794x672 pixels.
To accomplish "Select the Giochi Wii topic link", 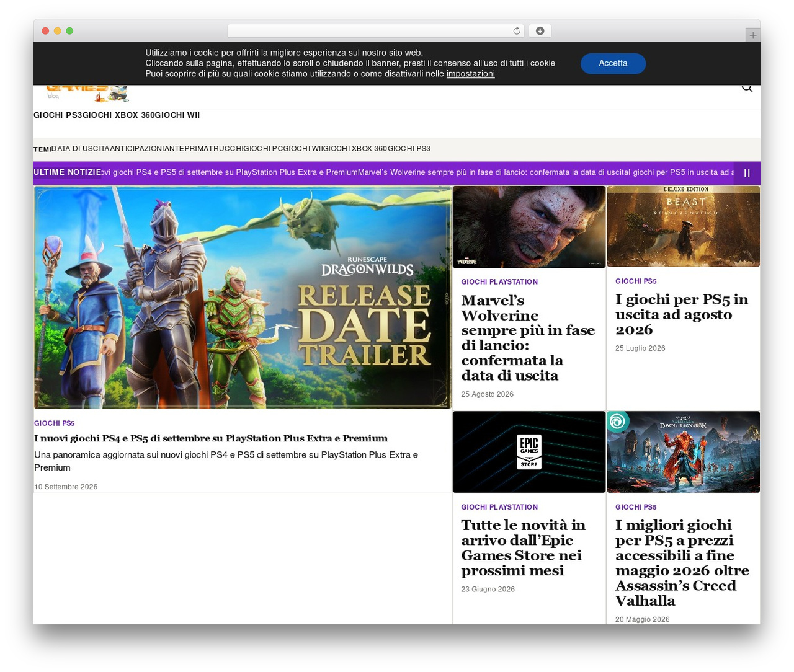I will [303, 149].
